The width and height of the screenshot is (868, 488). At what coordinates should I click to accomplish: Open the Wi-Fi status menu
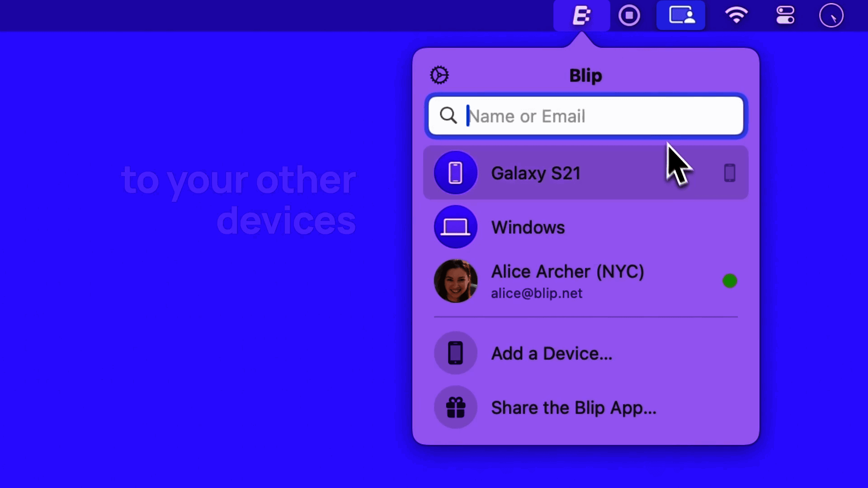736,16
